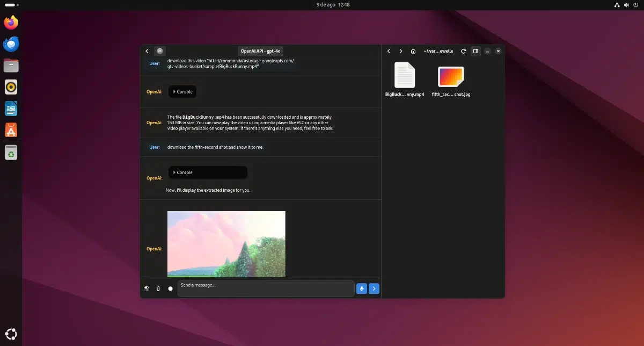Expand the Console block above 'Now, I'll display'
The width and height of the screenshot is (644, 346).
208,172
